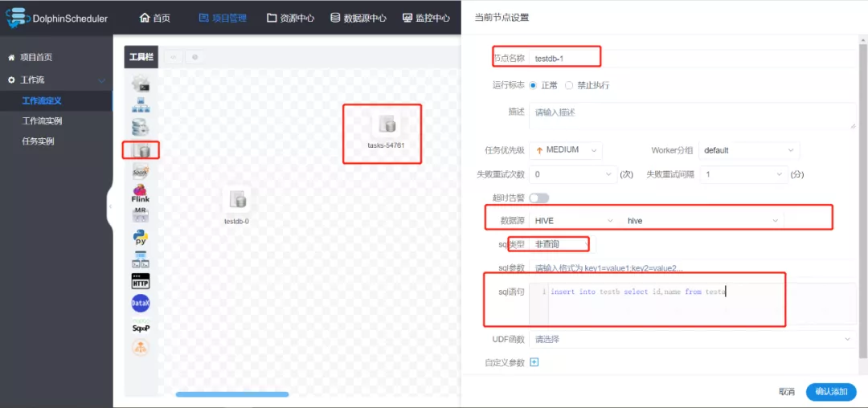The image size is (868, 408).
Task: Select the Python task icon
Action: click(141, 237)
